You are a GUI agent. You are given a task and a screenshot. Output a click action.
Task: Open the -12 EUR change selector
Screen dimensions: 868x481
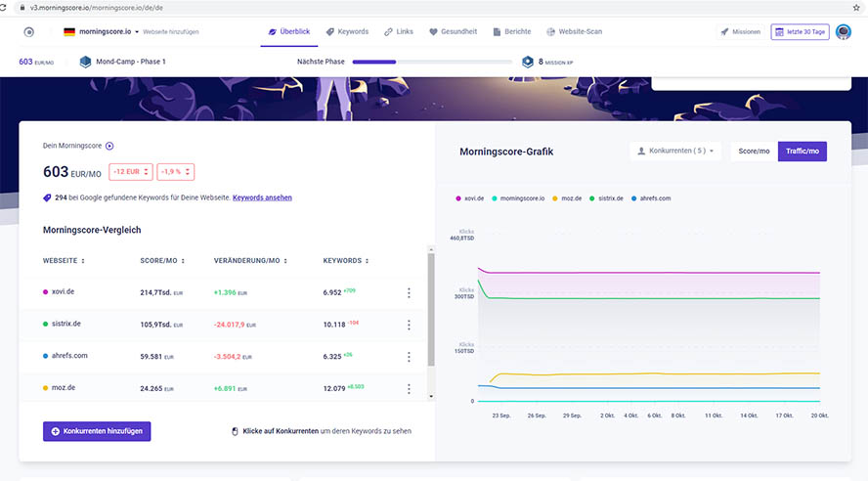[131, 172]
